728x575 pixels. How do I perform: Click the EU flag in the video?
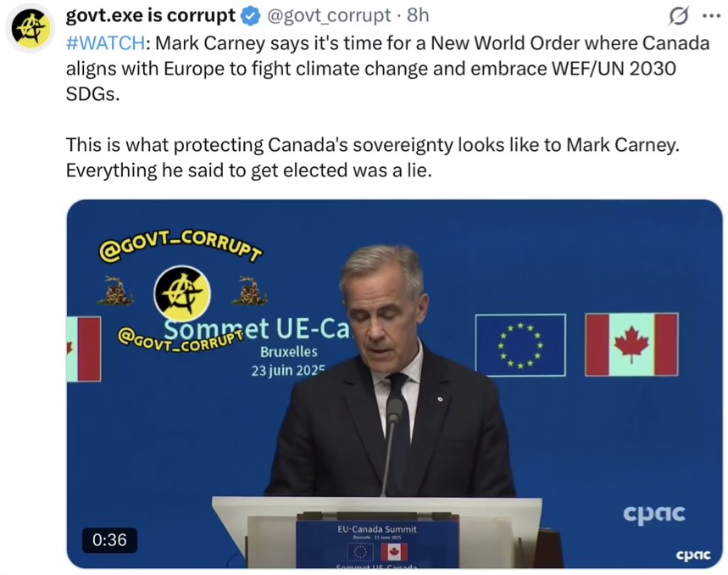pos(520,345)
